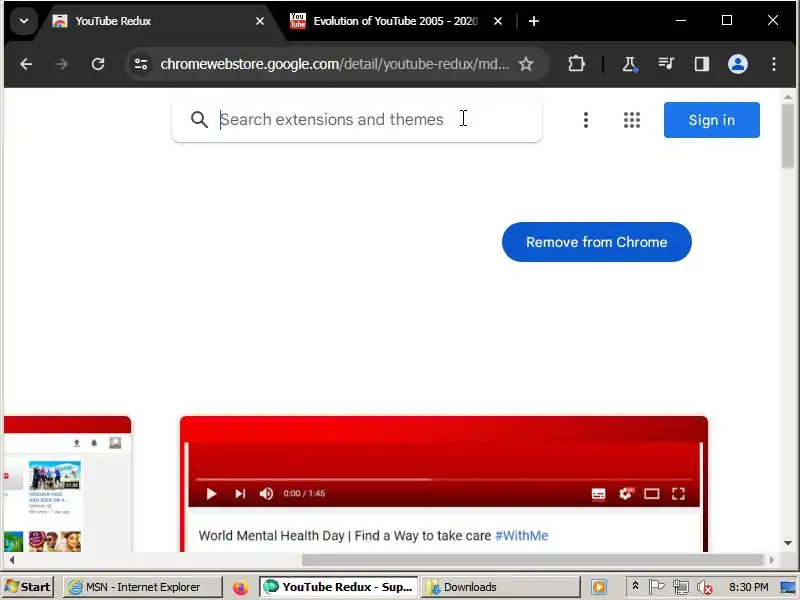Click the Sign in button
The width and height of the screenshot is (800, 600).
(712, 120)
